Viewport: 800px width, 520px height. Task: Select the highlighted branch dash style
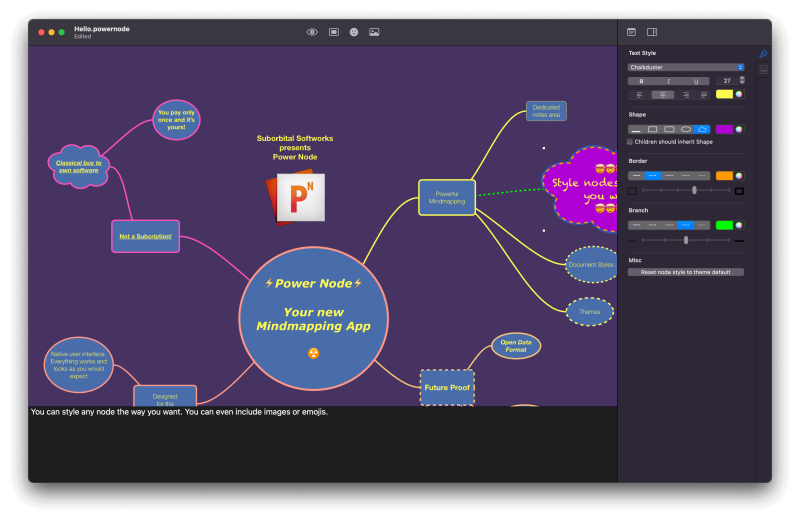click(x=686, y=226)
